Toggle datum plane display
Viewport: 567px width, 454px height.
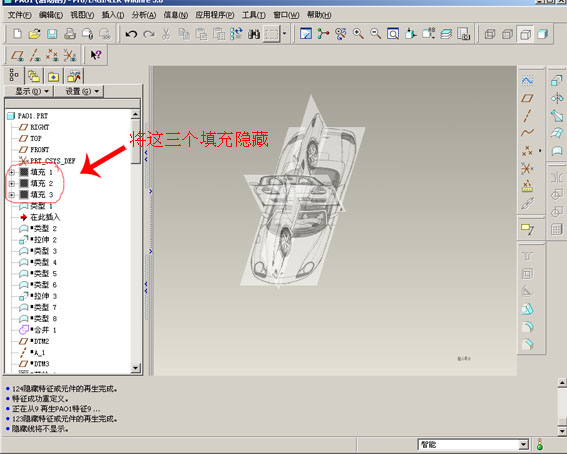(17, 55)
